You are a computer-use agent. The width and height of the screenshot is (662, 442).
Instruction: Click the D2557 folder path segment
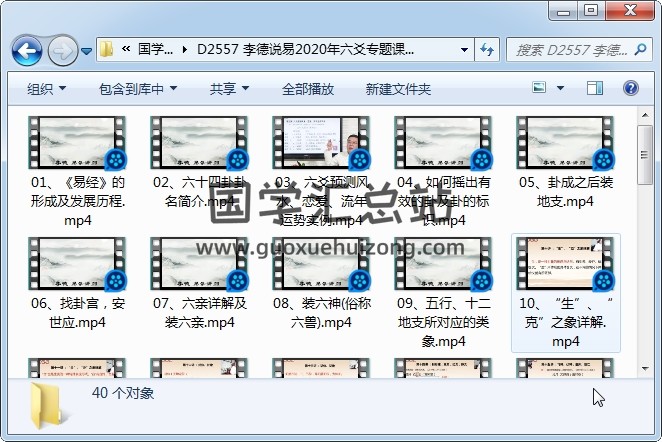[305, 49]
